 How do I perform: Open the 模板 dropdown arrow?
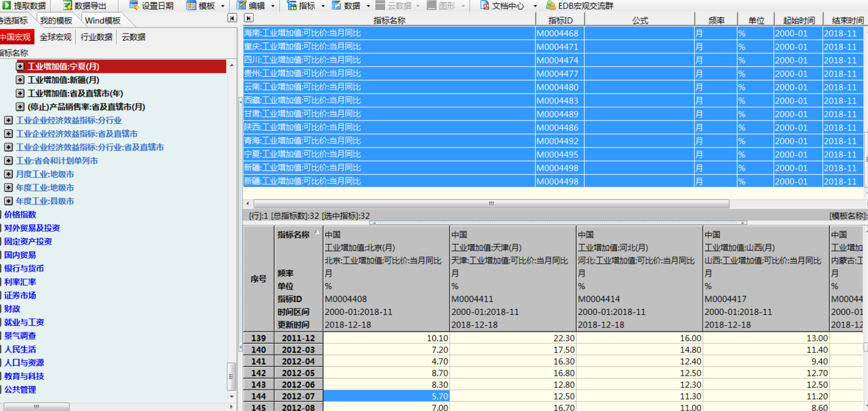coord(223,6)
